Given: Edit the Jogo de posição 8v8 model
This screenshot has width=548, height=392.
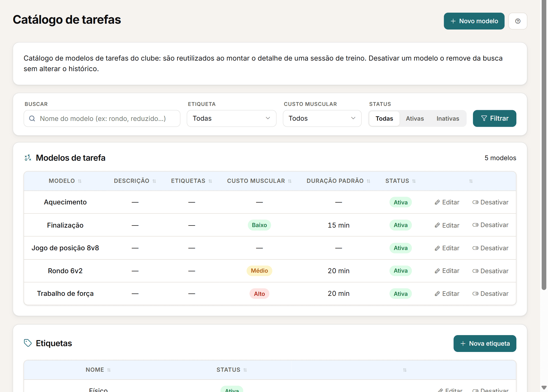Looking at the screenshot, I should [x=447, y=248].
